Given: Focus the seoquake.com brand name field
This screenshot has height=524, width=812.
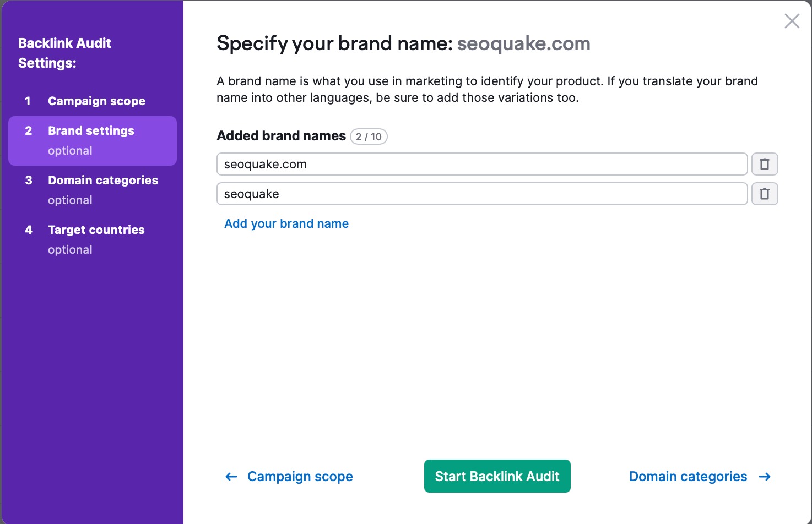Looking at the screenshot, I should point(481,164).
